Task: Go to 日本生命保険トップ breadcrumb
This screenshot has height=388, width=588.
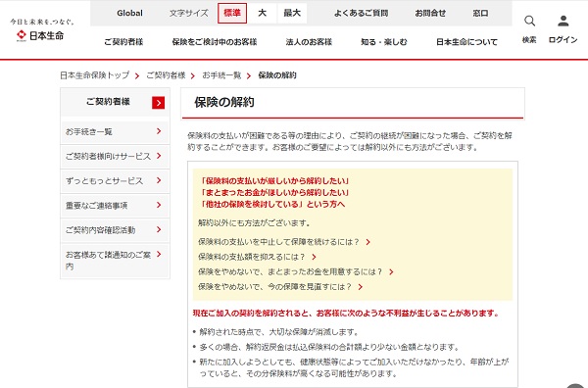Action: [94, 75]
